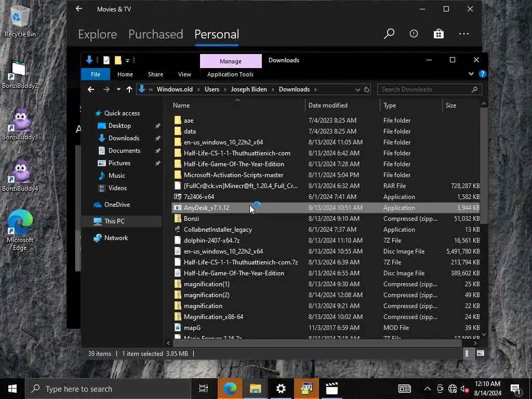The height and width of the screenshot is (399, 532).
Task: Click the Explorer Forward navigation arrow
Action: 106,89
